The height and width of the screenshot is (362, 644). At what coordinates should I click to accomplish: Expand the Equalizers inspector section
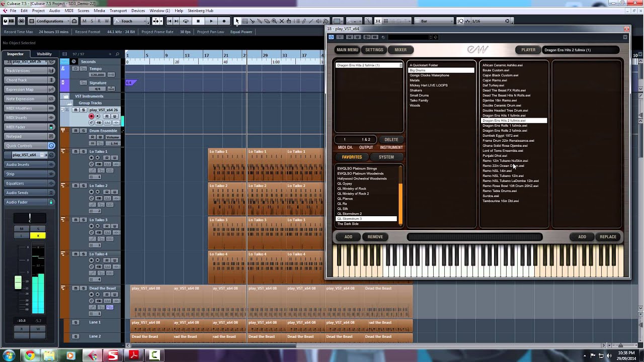(x=29, y=183)
